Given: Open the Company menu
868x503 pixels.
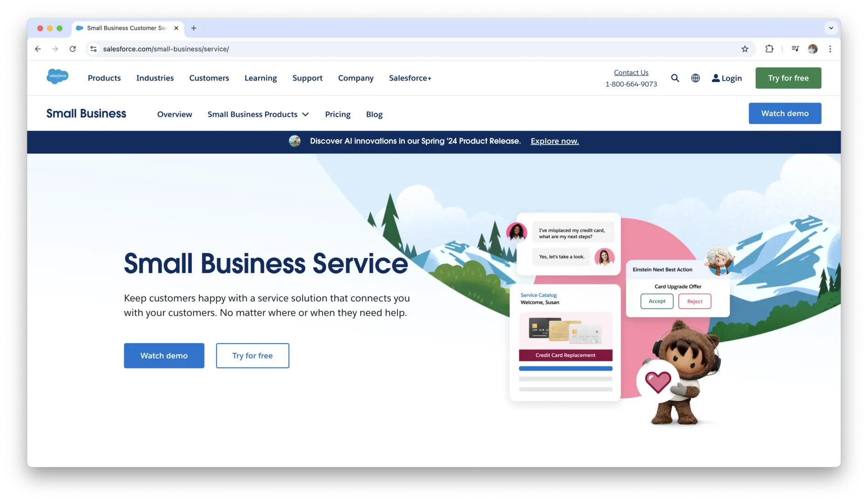Looking at the screenshot, I should (x=356, y=78).
